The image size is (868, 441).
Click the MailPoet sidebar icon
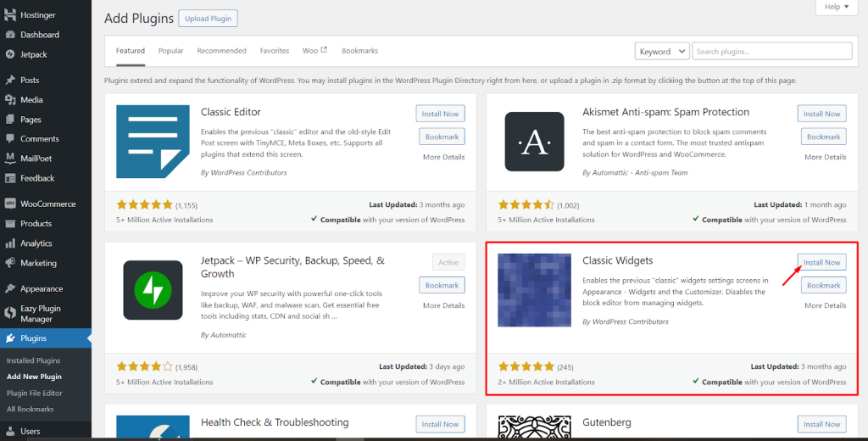pos(10,158)
